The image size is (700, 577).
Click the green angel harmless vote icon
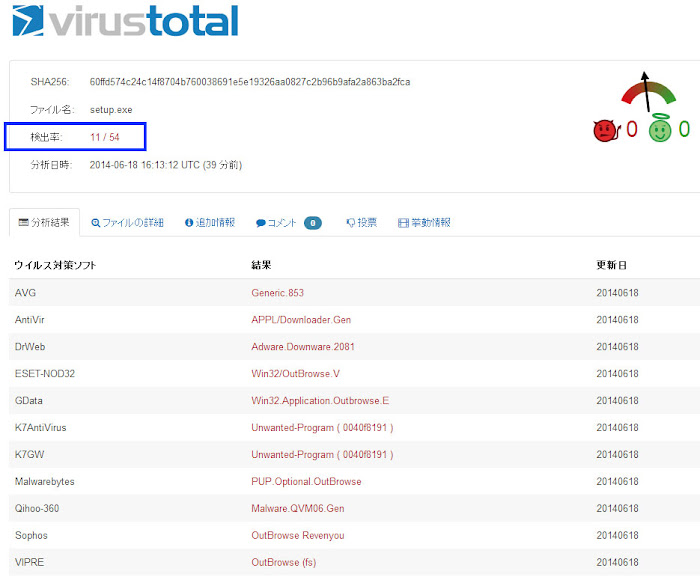click(660, 129)
